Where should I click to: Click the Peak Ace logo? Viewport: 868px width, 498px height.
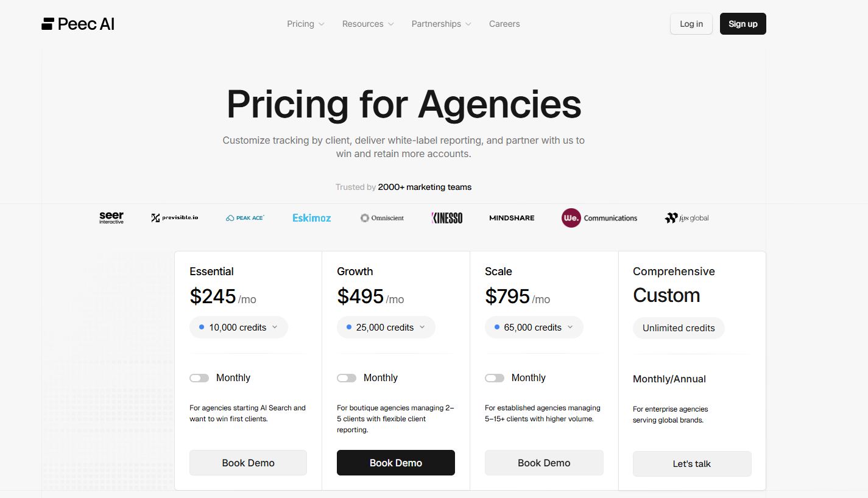point(245,218)
